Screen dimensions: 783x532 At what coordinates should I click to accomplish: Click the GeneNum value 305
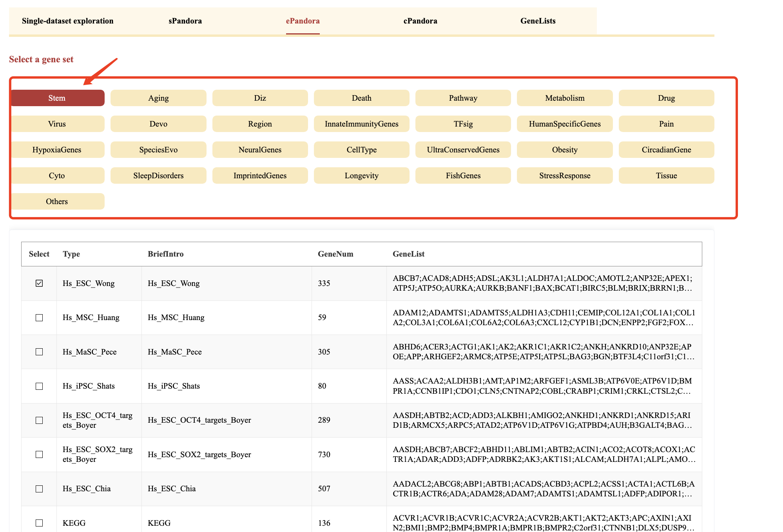pyautogui.click(x=324, y=352)
